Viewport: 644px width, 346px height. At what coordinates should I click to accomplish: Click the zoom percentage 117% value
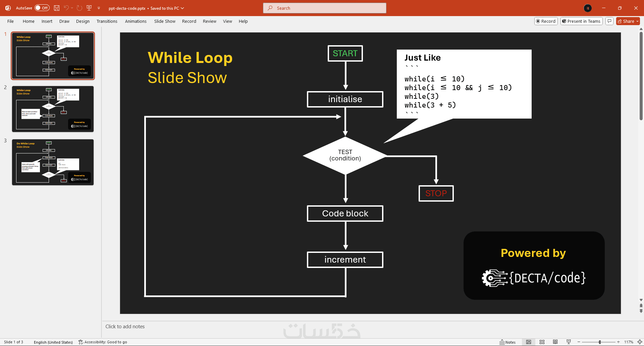pos(629,342)
